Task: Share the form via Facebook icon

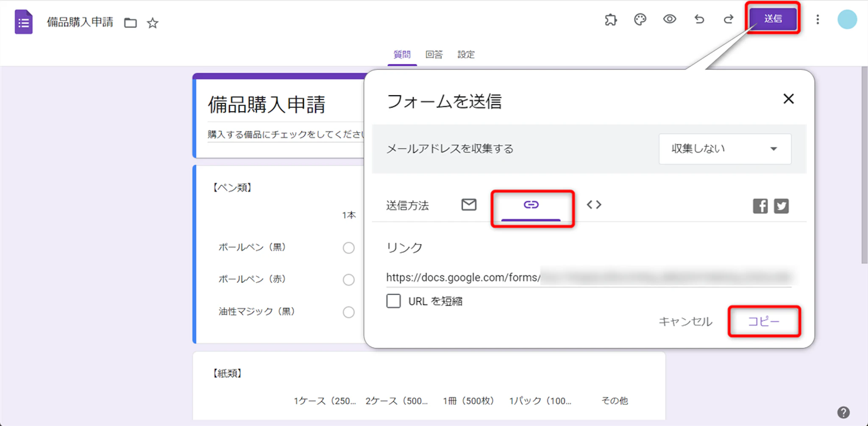Action: [x=760, y=206]
